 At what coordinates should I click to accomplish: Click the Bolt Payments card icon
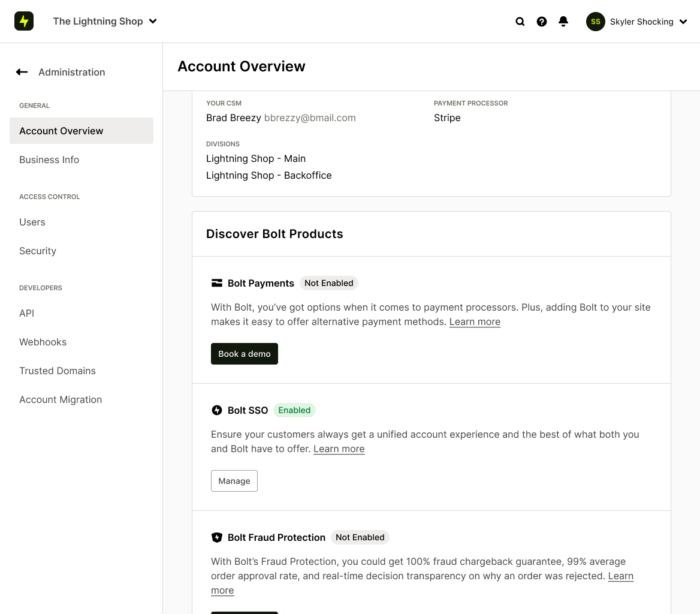coord(217,283)
